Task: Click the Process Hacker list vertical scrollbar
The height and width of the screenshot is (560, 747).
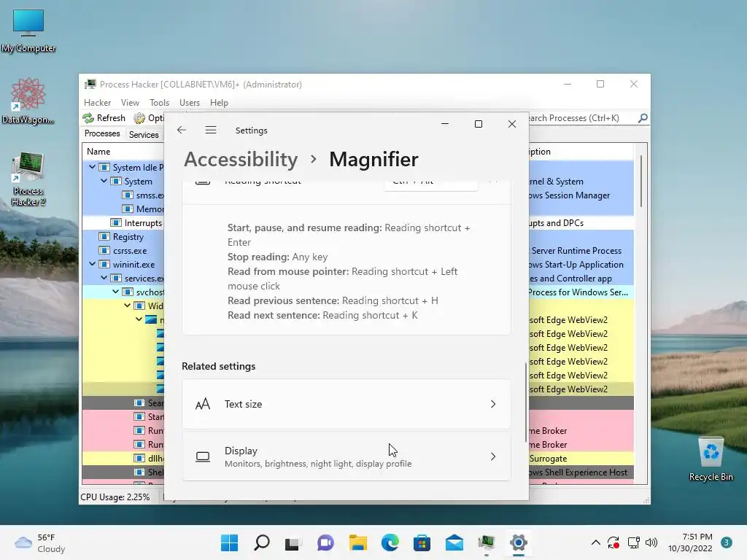Action: [641, 182]
